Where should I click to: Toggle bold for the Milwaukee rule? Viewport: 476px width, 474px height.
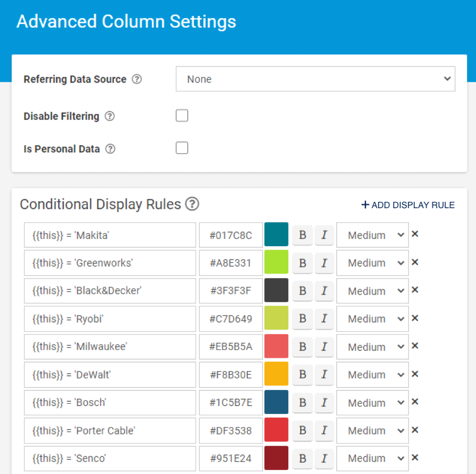coord(303,346)
